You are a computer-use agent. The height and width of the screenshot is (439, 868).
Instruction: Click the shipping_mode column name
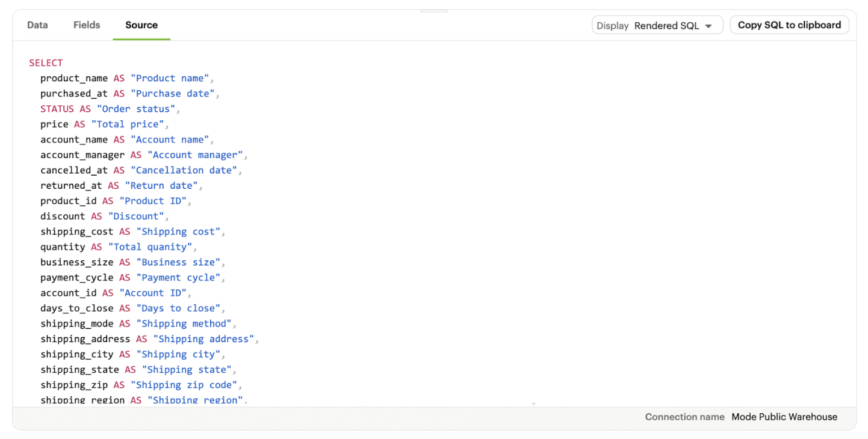pyautogui.click(x=77, y=324)
